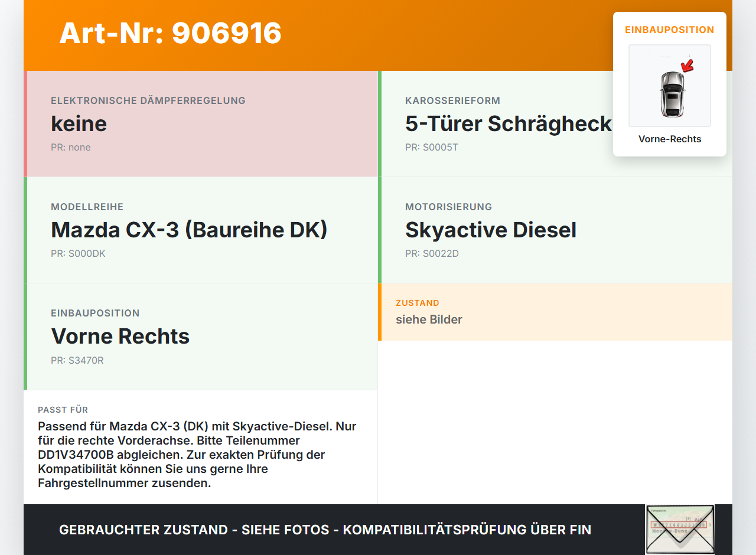The height and width of the screenshot is (555, 756).
Task: Click the GEBRAUCHTER ZUSTAND footer banner text
Action: (x=325, y=530)
